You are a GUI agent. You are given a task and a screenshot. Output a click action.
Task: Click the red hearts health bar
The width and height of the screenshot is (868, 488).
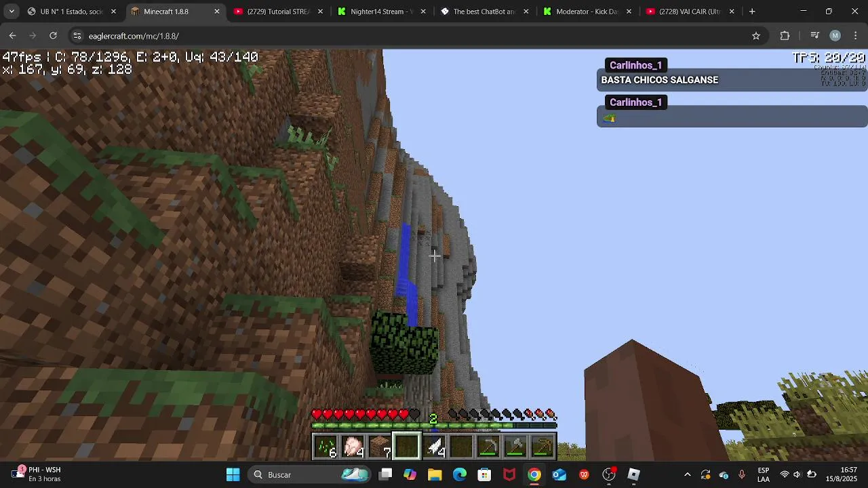(366, 414)
